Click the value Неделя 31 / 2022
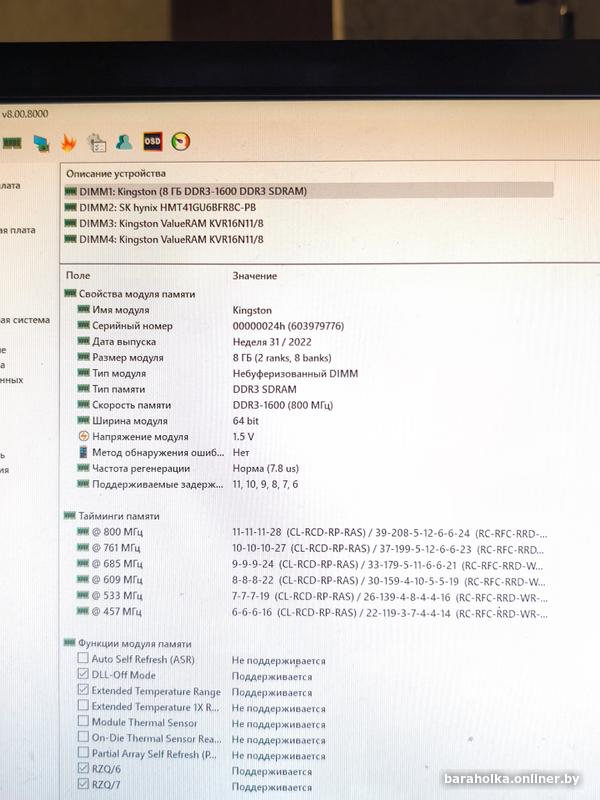Screen dimensions: 600x800 (x=272, y=342)
